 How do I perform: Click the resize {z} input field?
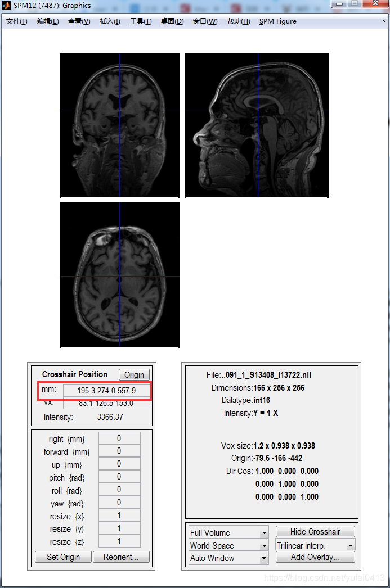point(119,541)
